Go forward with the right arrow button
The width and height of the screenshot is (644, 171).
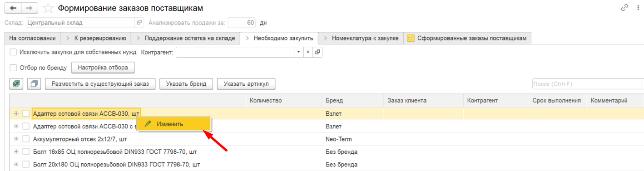click(29, 8)
